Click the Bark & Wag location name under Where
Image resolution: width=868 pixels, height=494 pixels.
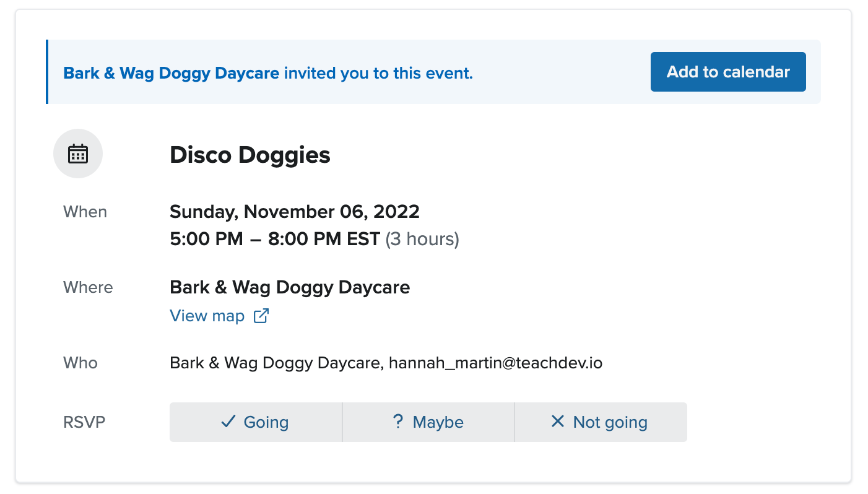[x=290, y=287]
